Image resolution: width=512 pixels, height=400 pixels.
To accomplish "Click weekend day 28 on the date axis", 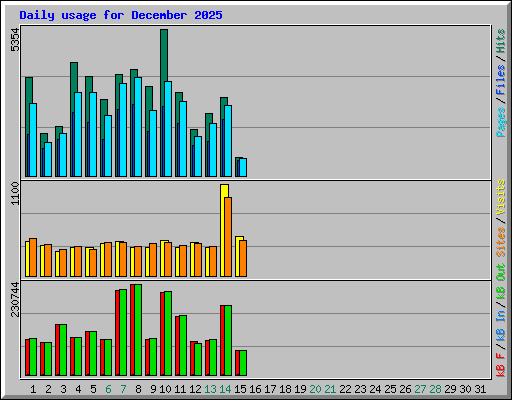I will [x=435, y=389].
